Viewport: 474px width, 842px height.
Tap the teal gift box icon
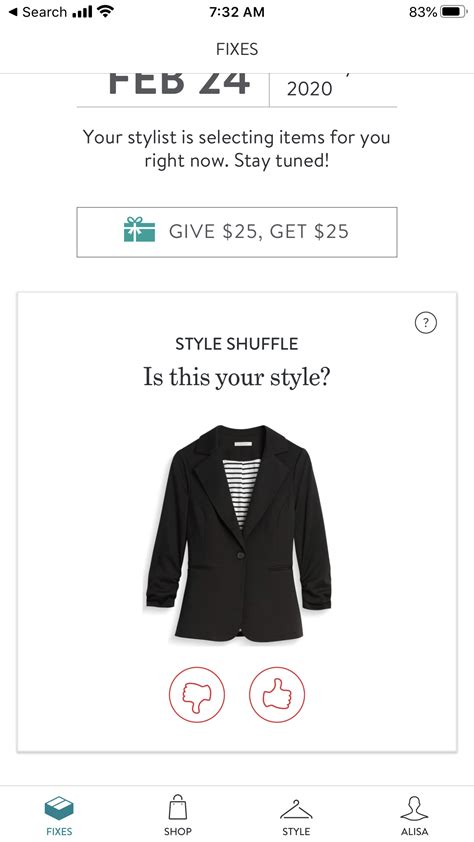140,230
